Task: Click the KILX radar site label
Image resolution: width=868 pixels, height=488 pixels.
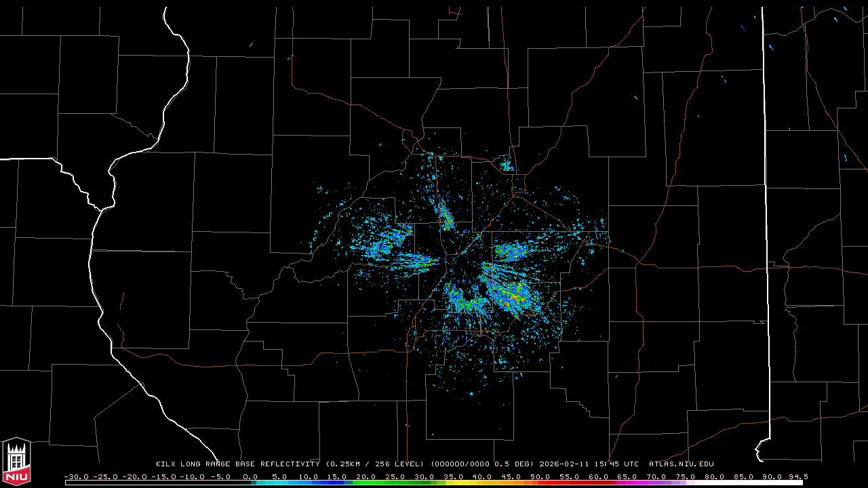Action: [x=166, y=464]
